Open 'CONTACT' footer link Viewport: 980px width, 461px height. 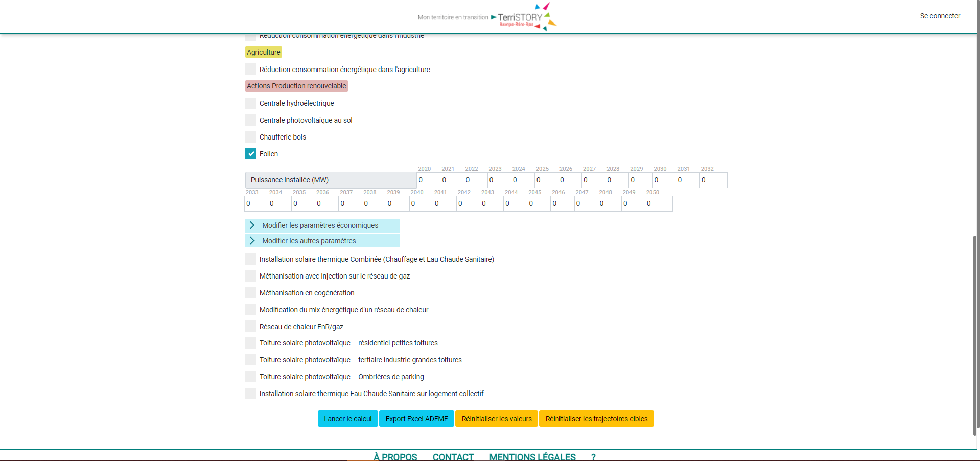point(453,456)
